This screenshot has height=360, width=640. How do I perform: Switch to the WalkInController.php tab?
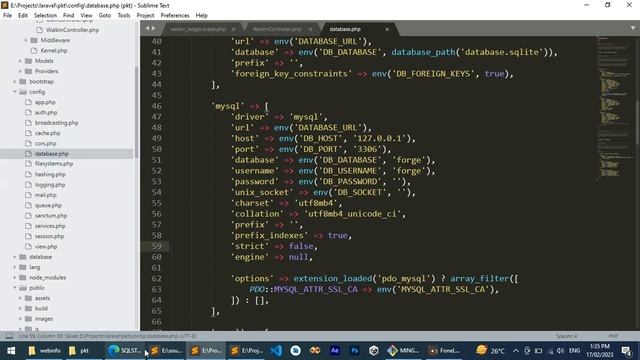tap(277, 29)
